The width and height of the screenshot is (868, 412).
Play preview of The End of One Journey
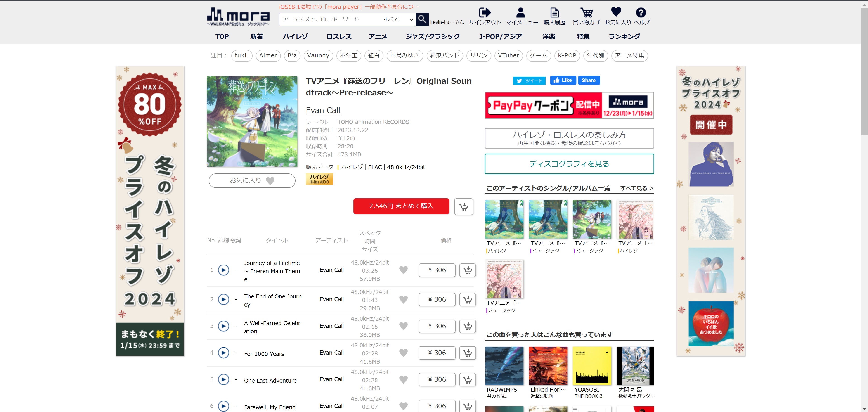223,299
